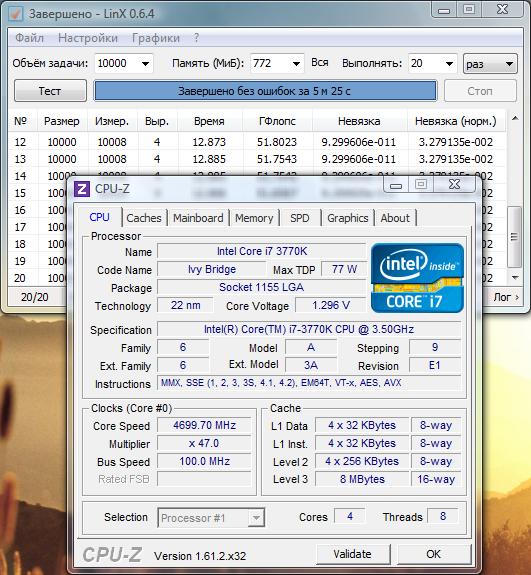The height and width of the screenshot is (575, 531).
Task: Click the Intel Core i7 logo badge
Action: coord(417,278)
